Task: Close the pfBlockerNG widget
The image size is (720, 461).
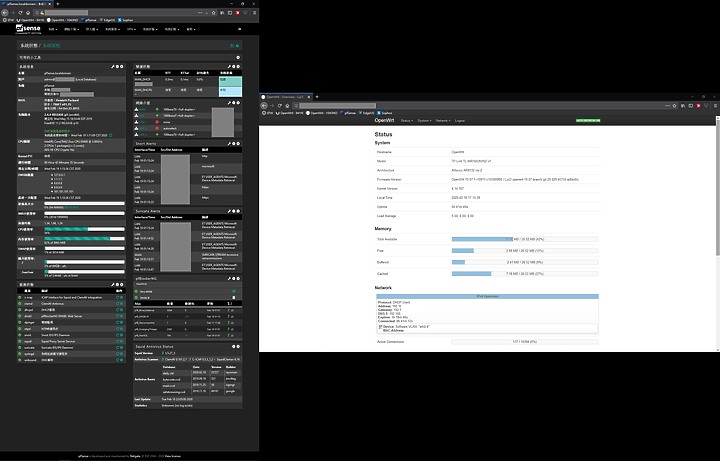Action: click(238, 279)
